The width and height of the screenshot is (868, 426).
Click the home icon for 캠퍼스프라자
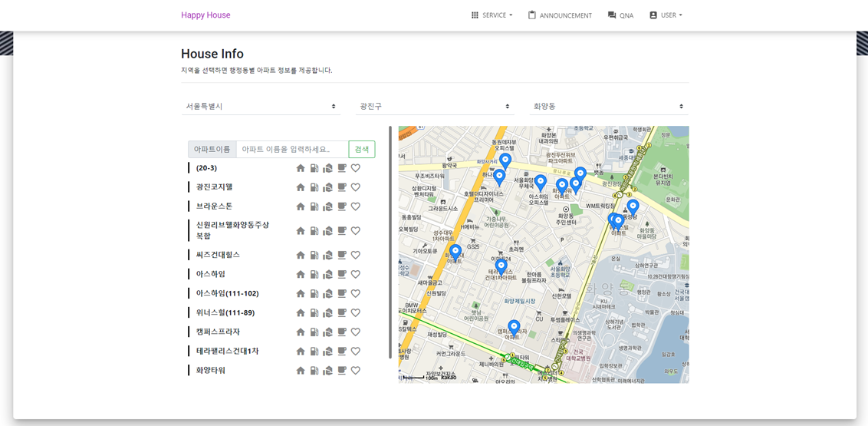pyautogui.click(x=301, y=332)
